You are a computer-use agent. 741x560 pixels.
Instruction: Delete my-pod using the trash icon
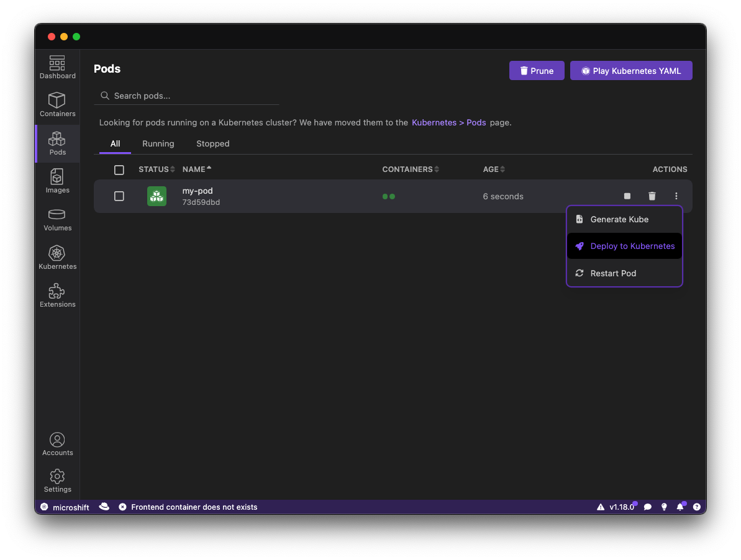coord(652,196)
